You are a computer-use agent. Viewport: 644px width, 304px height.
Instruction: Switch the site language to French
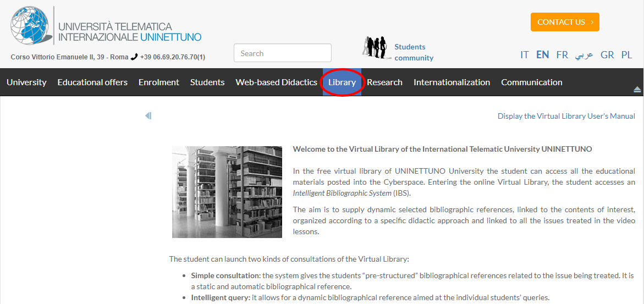tap(562, 55)
